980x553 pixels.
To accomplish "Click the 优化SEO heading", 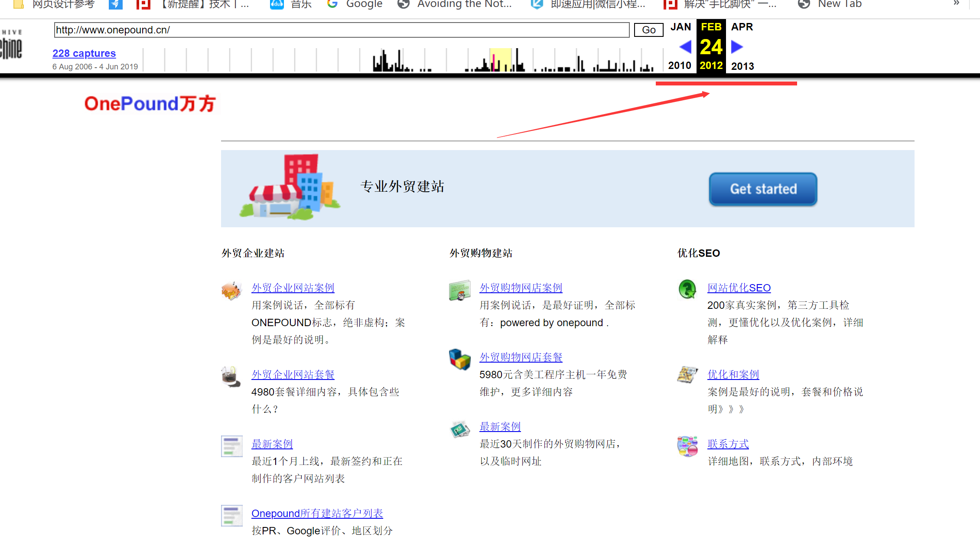I will tap(699, 253).
